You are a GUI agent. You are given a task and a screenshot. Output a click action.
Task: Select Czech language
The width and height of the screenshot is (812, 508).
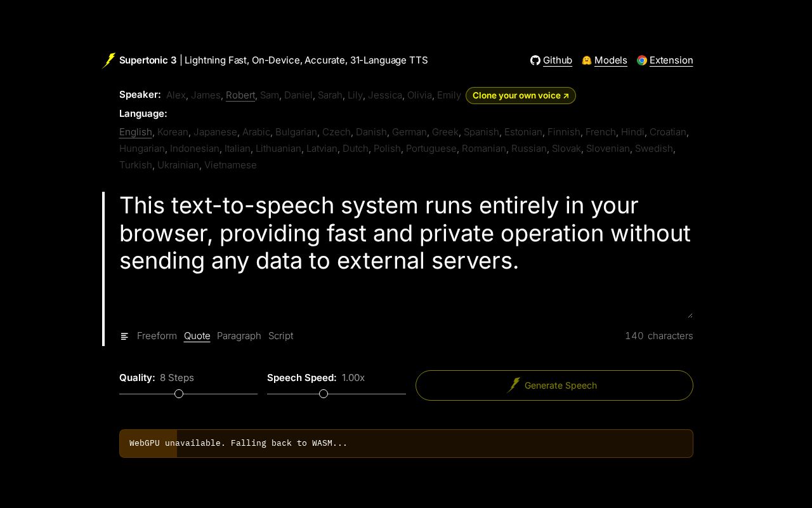point(336,132)
